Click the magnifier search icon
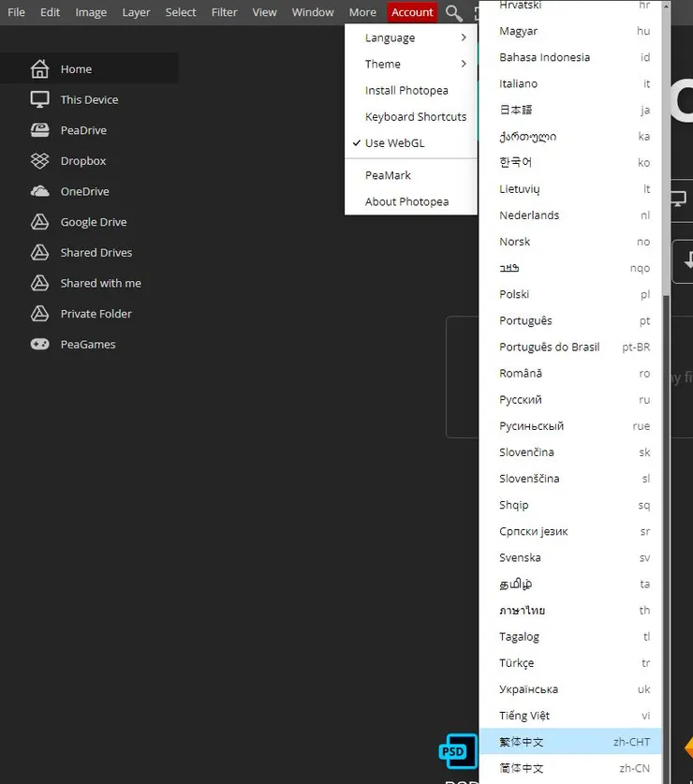 coord(454,12)
